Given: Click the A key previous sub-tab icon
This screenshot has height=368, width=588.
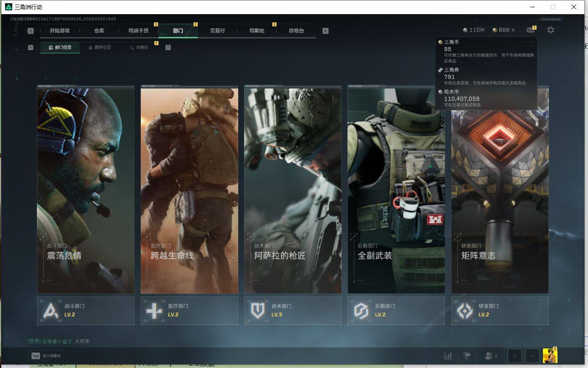Looking at the screenshot, I should tap(31, 47).
